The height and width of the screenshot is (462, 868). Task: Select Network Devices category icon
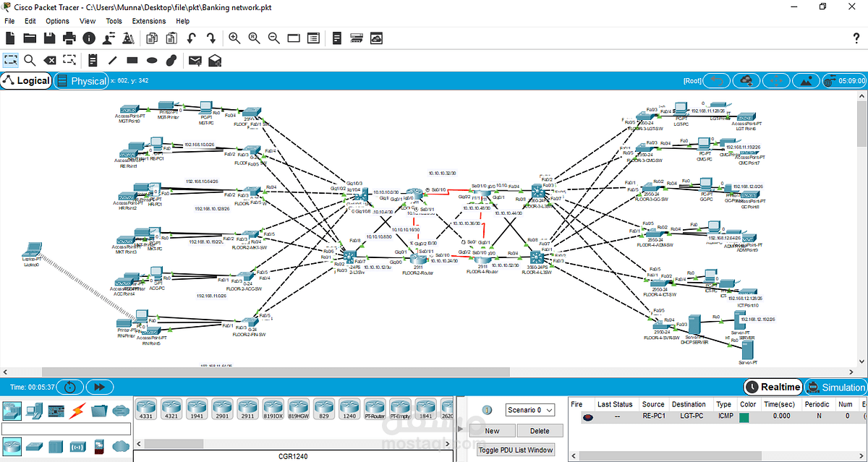[11, 411]
